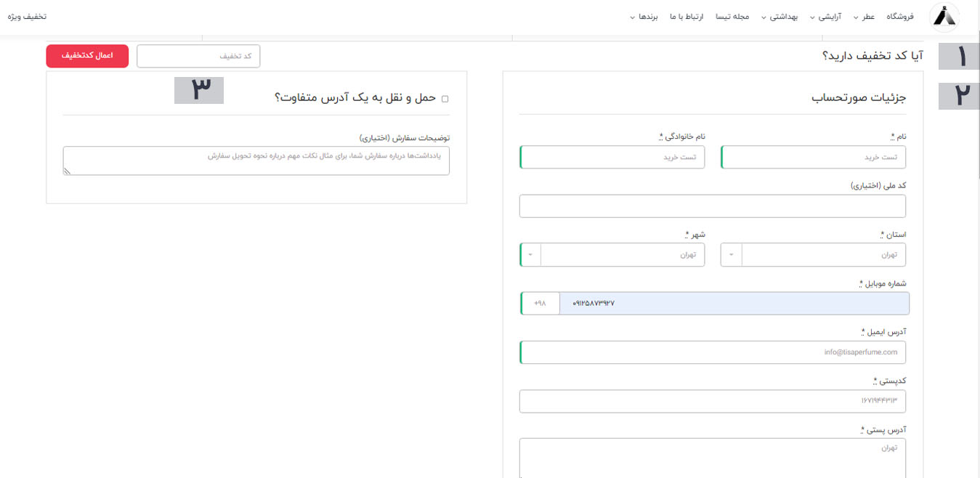Click the Tisa logo icon

944,17
